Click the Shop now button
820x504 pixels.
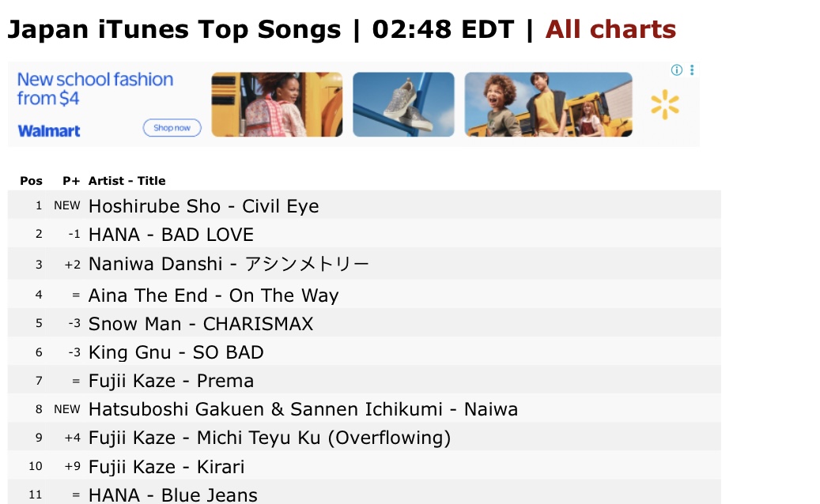(172, 128)
